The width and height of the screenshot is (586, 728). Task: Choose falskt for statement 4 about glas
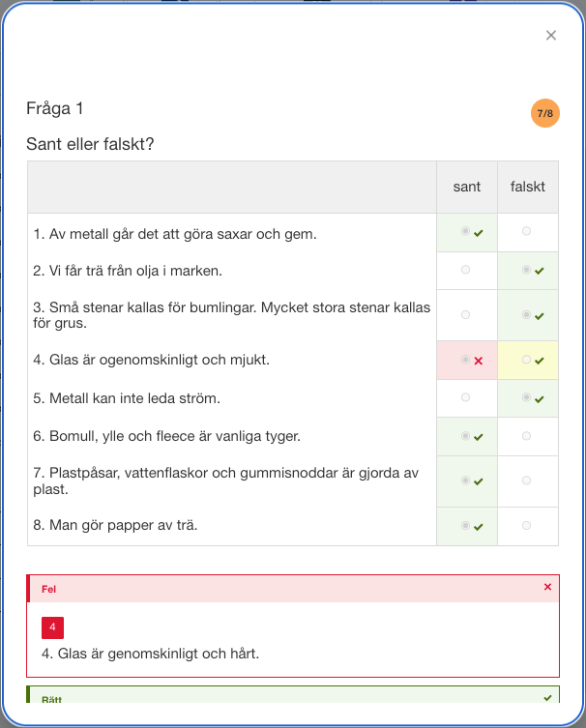coord(526,360)
